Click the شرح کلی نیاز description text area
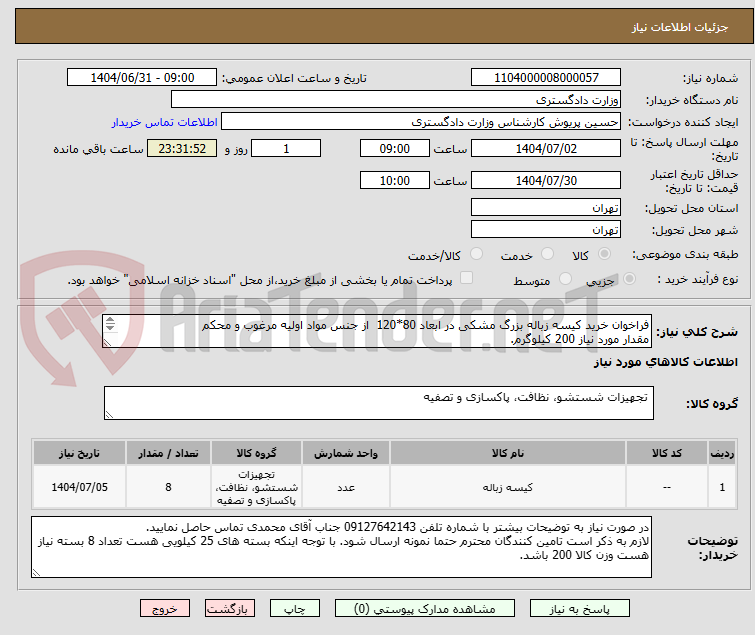 [377, 331]
